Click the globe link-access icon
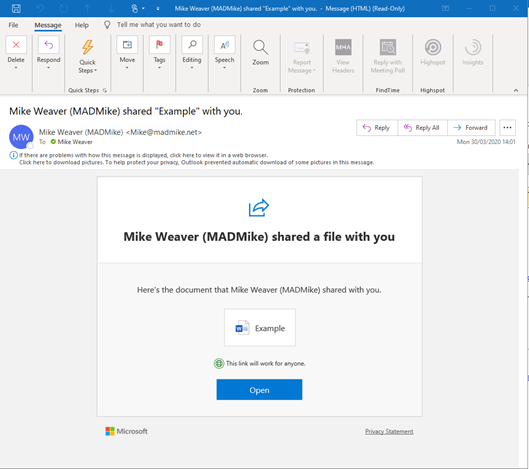Viewport: 529px width, 469px height. [219, 363]
